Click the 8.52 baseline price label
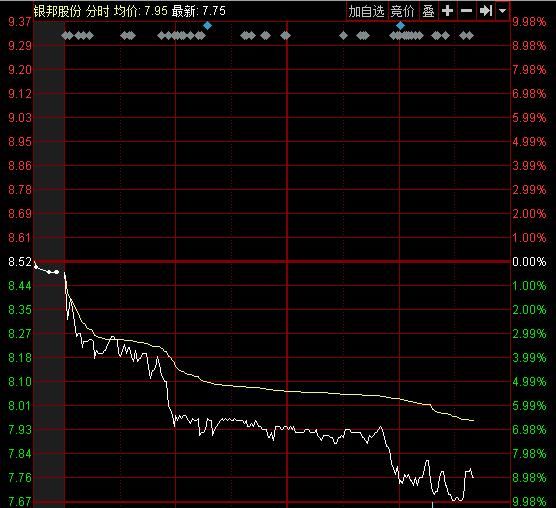This screenshot has height=508, width=556. 20,262
